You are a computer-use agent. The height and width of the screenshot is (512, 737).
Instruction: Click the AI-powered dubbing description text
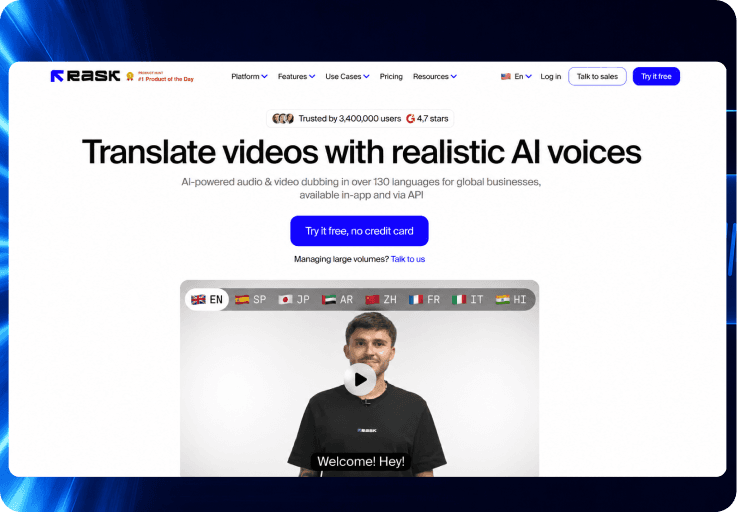pyautogui.click(x=361, y=188)
